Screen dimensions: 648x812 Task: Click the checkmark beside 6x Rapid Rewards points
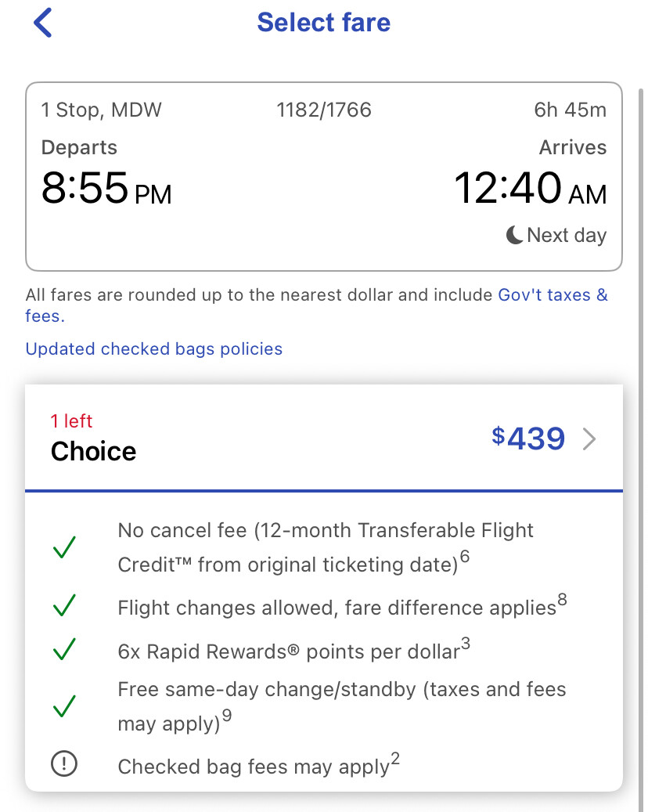pyautogui.click(x=64, y=650)
